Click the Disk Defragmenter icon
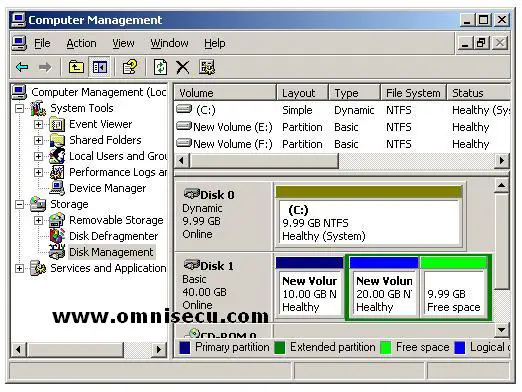The height and width of the screenshot is (392, 522). (x=57, y=236)
